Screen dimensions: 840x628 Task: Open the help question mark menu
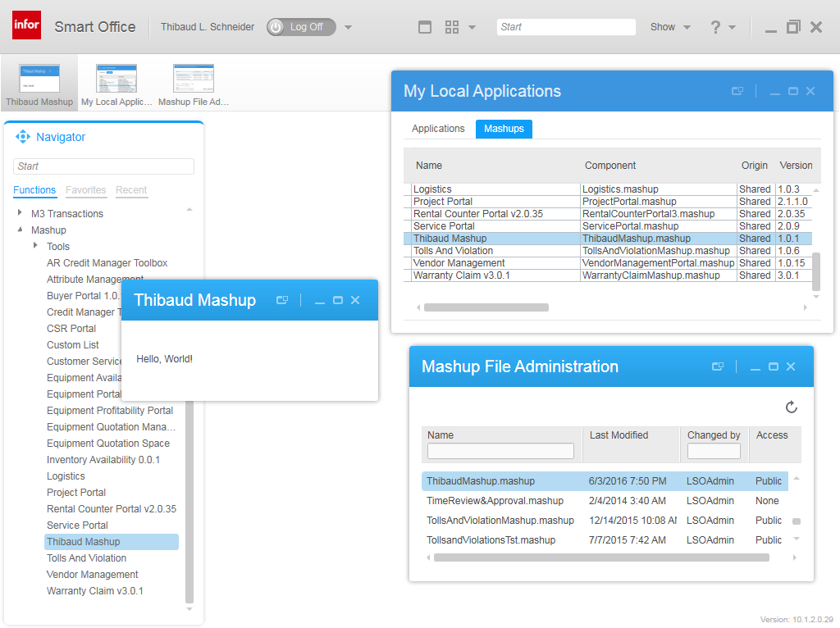tap(716, 27)
